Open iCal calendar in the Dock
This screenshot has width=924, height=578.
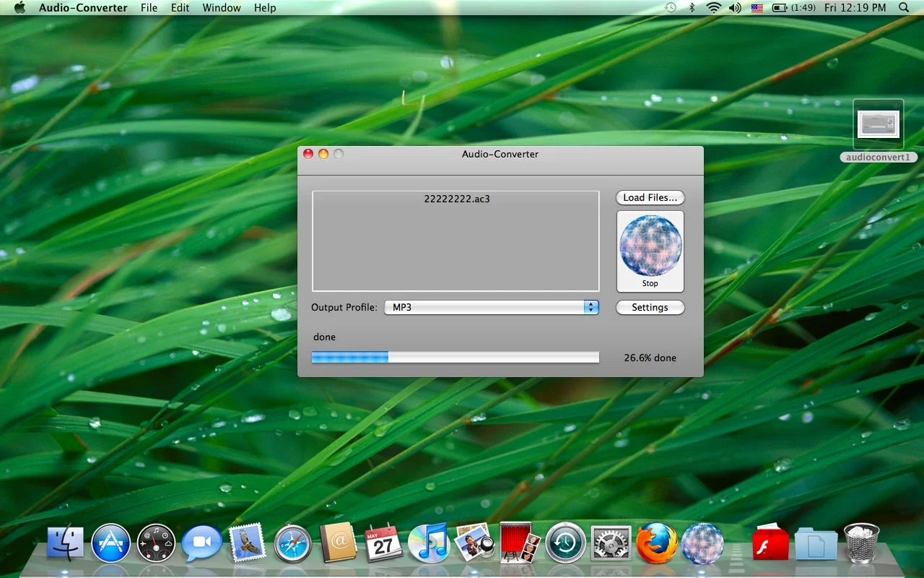click(x=383, y=542)
